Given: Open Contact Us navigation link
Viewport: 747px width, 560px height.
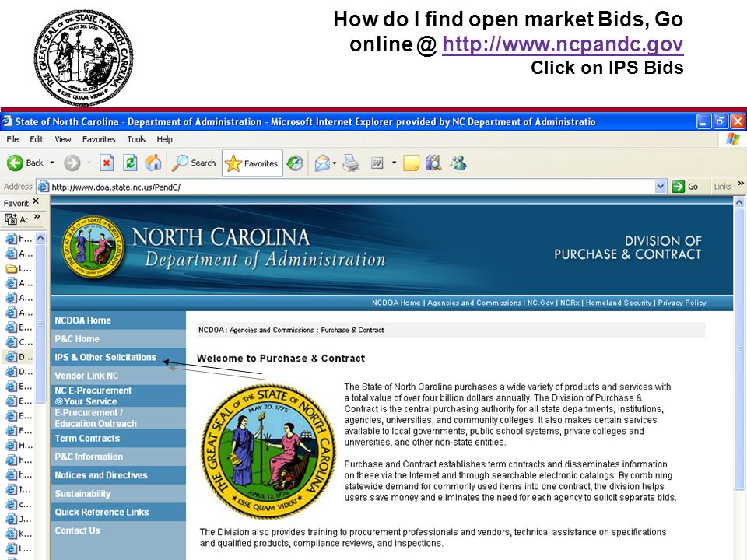Looking at the screenshot, I should [77, 530].
